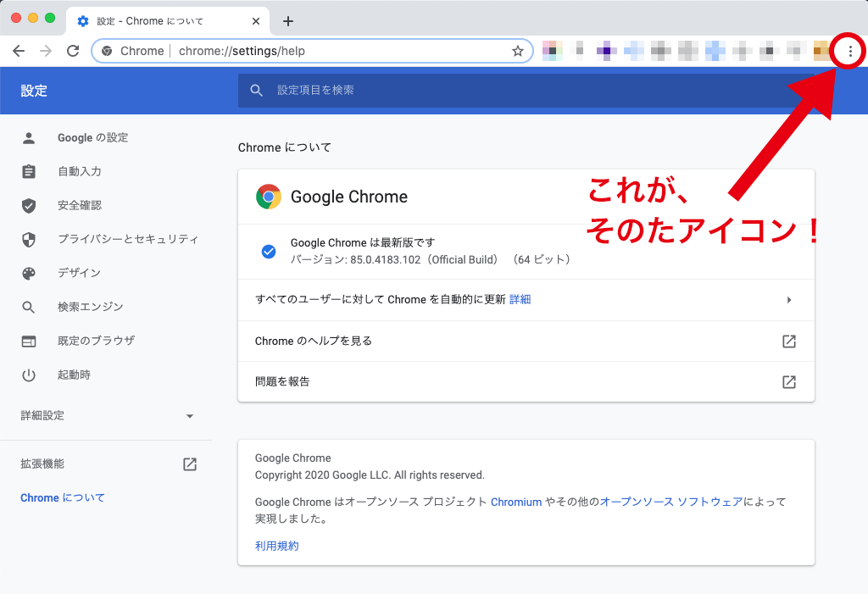Click the version text 85.0.4183.102
This screenshot has height=594, width=868.
pyautogui.click(x=386, y=259)
